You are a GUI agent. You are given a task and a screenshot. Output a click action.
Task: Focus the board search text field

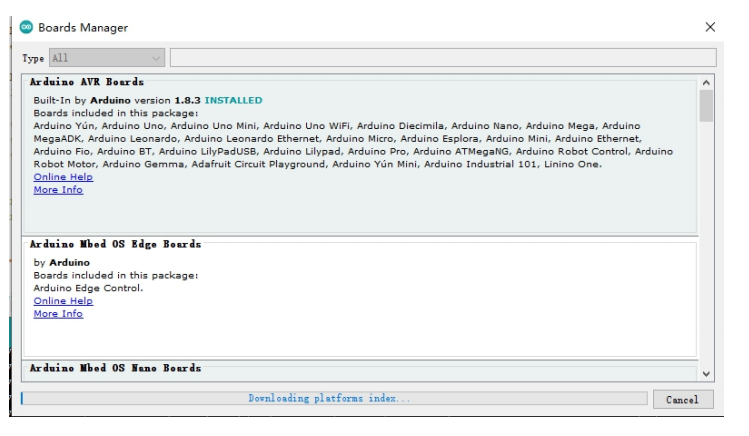[442, 58]
